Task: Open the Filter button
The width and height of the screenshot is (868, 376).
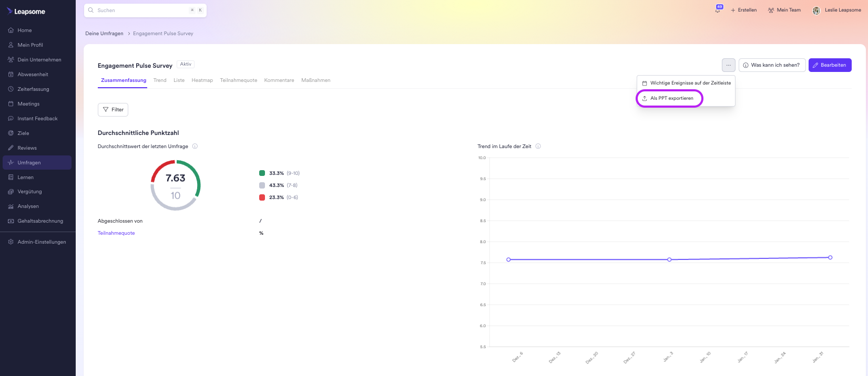Action: click(113, 110)
